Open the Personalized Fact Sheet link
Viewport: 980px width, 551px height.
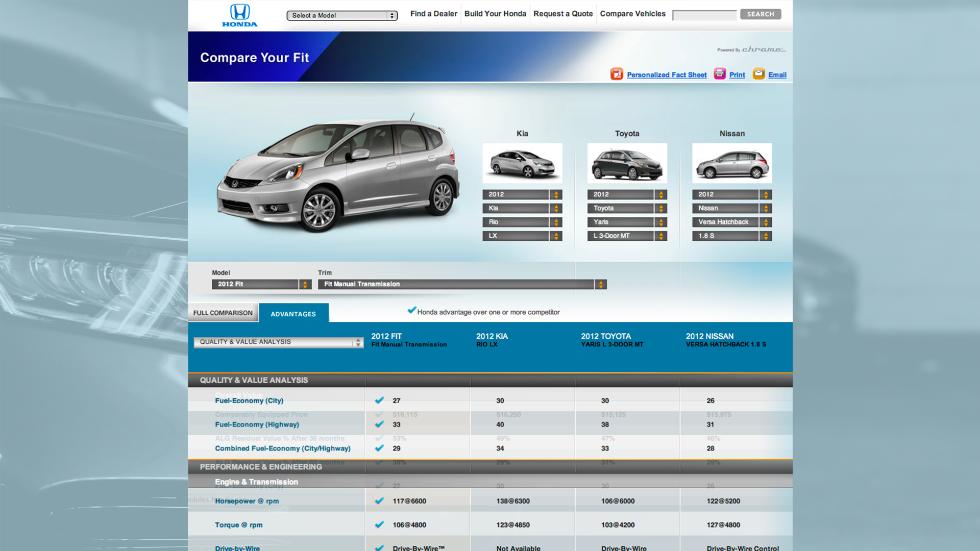click(667, 74)
